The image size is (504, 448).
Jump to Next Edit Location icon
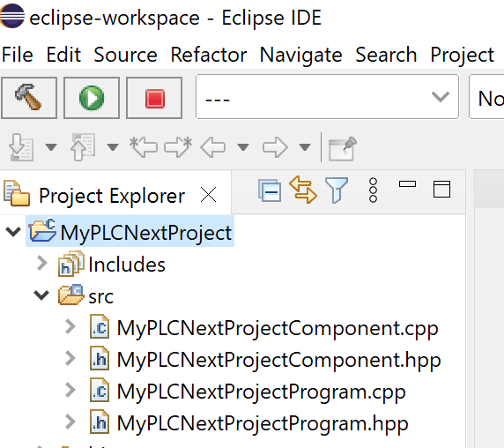[178, 147]
